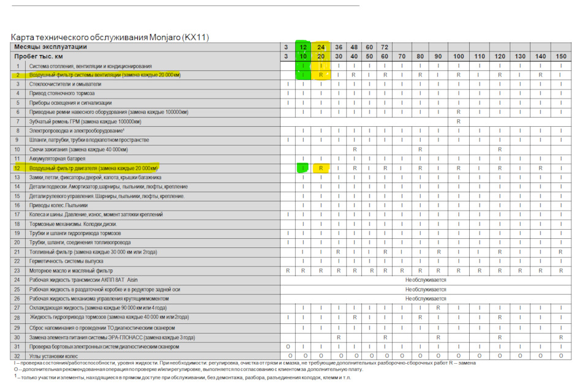Click the R in the 'Охлаждающая жидкость' row

pyautogui.click(x=438, y=308)
